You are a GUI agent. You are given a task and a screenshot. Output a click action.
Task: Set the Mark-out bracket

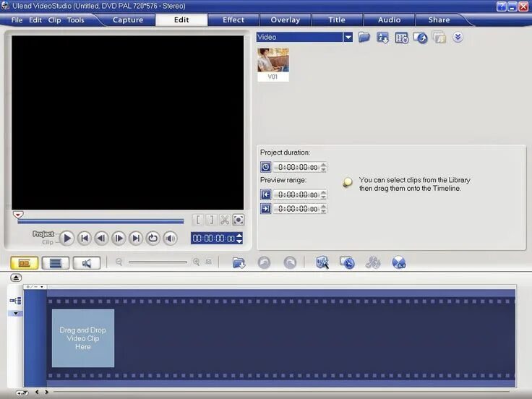210,220
